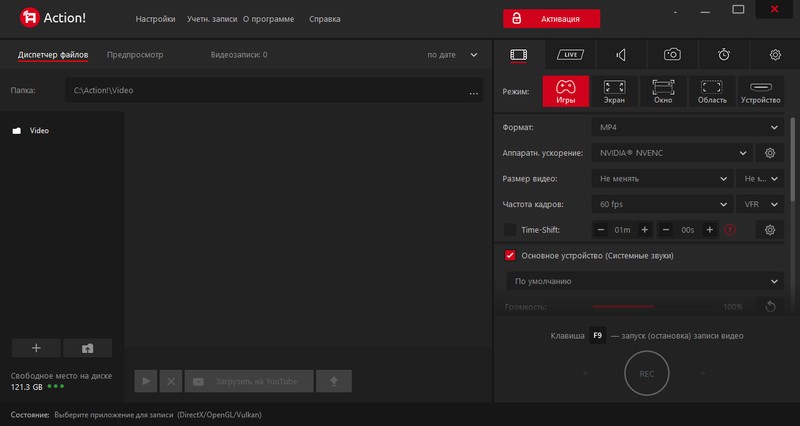800x426 pixels.
Task: Uncheck Основное устройство (Системные звуки)
Action: tap(510, 256)
